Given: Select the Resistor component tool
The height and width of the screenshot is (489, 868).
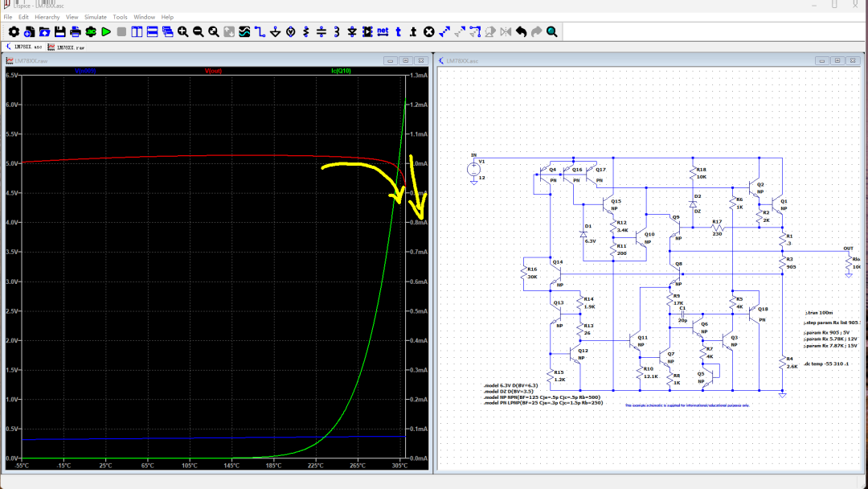Looking at the screenshot, I should coord(305,32).
